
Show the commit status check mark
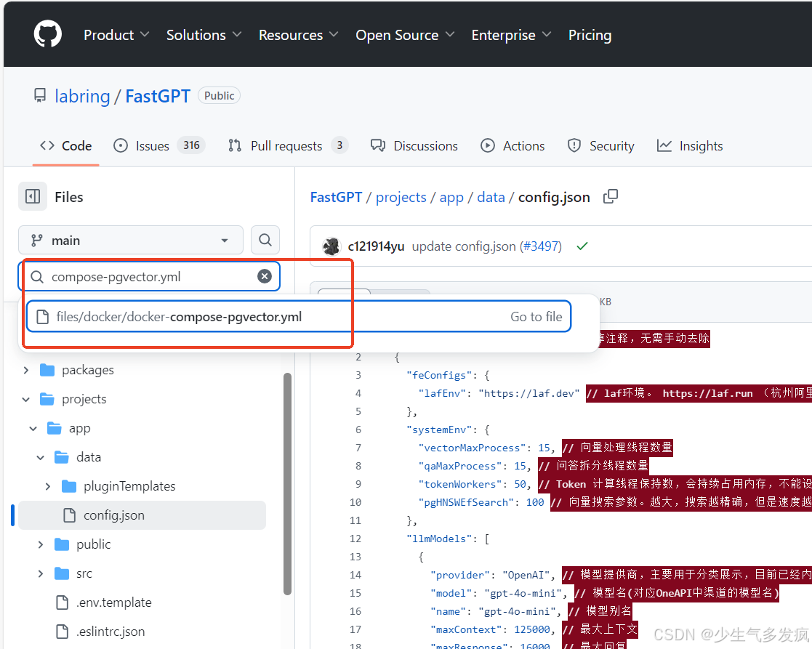pos(582,246)
